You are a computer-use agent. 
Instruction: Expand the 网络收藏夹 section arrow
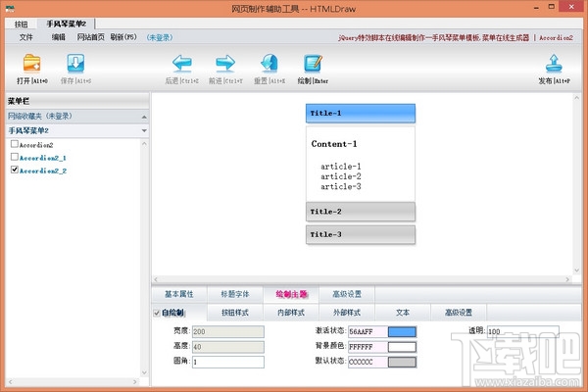tap(144, 117)
